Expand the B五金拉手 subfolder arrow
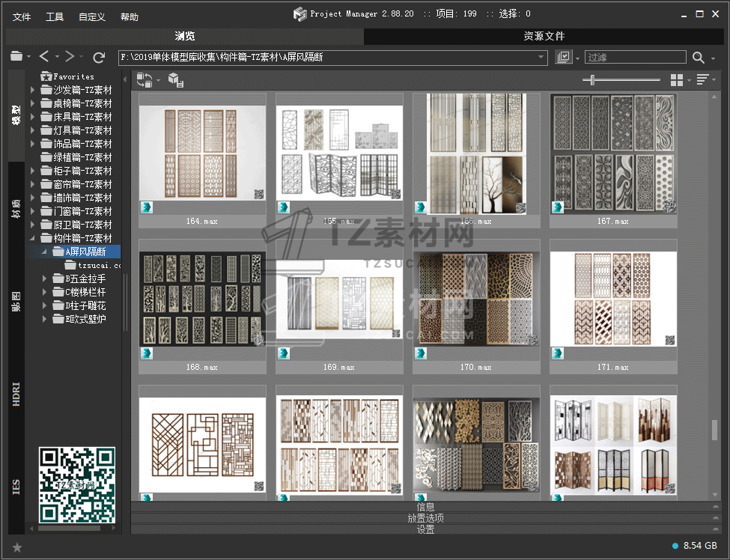Image resolution: width=730 pixels, height=560 pixels. click(46, 279)
